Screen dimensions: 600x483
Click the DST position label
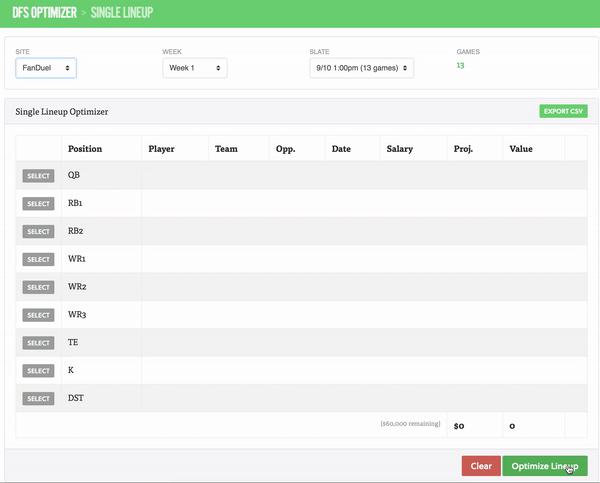(76, 398)
